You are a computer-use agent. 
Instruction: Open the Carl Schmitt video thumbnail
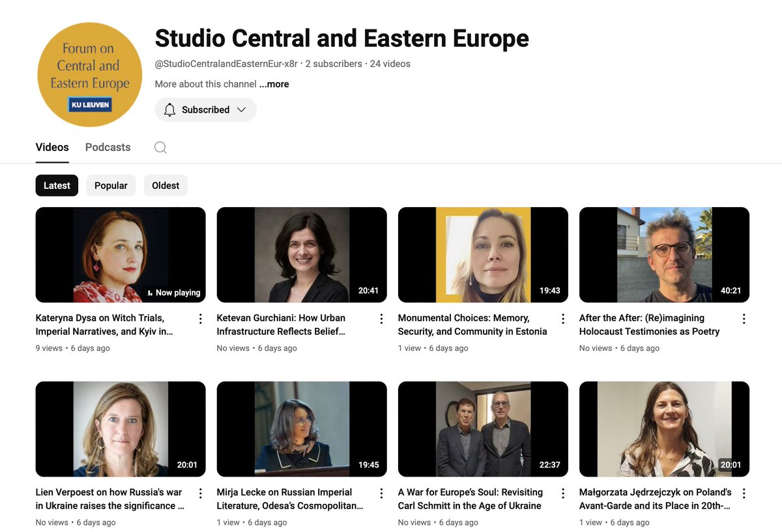[483, 429]
